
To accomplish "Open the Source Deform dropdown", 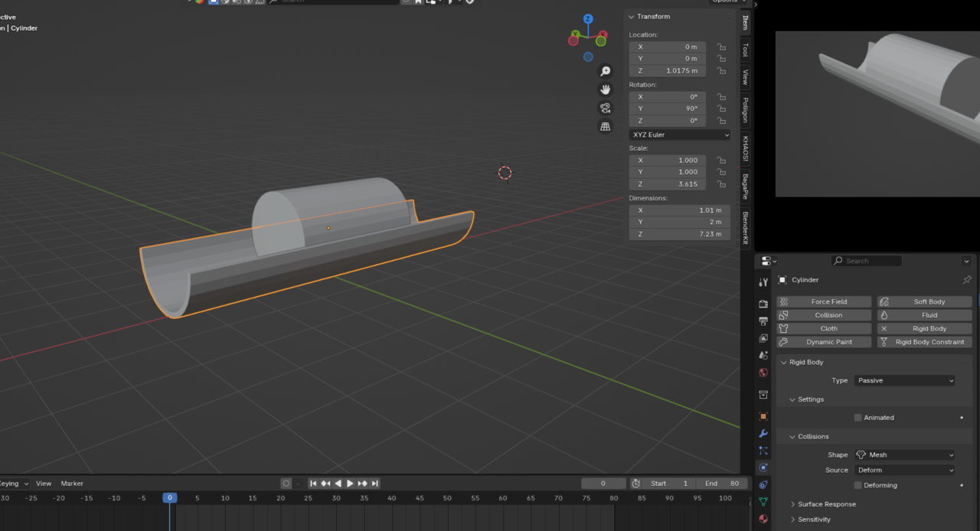I will point(904,470).
